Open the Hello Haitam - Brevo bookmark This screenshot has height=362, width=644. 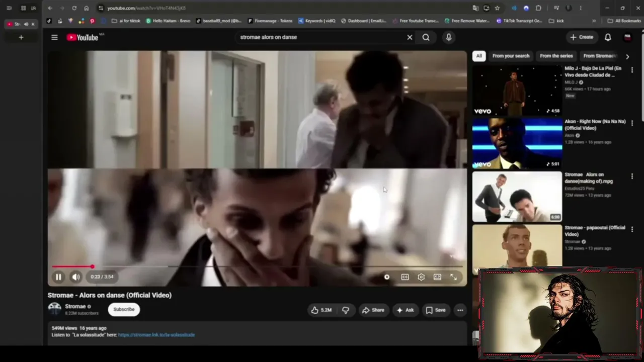tap(168, 21)
